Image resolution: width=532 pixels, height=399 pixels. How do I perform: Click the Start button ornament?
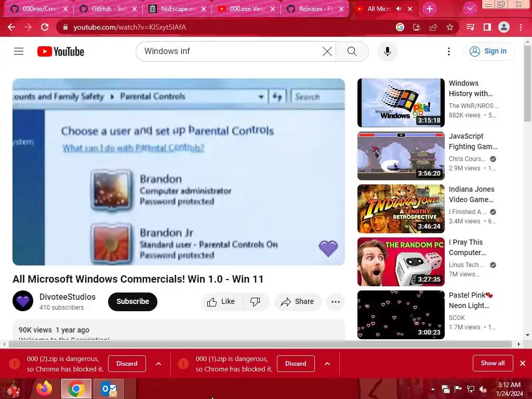14,389
